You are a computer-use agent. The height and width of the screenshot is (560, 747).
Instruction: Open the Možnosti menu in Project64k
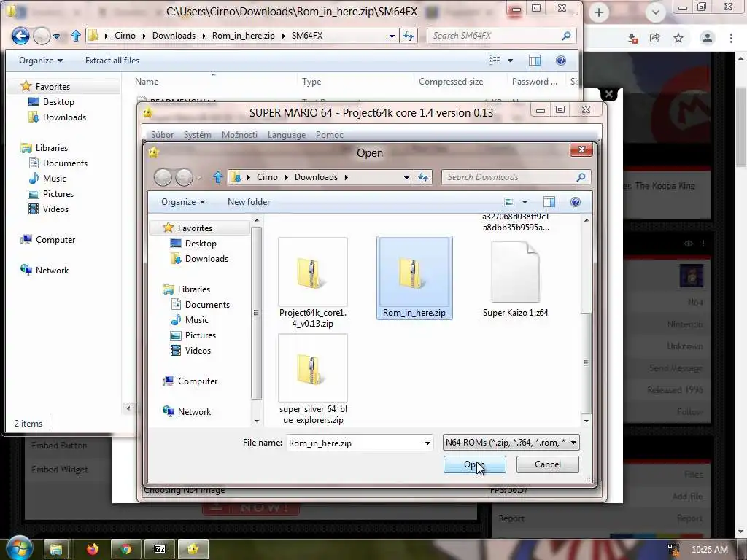coord(239,135)
